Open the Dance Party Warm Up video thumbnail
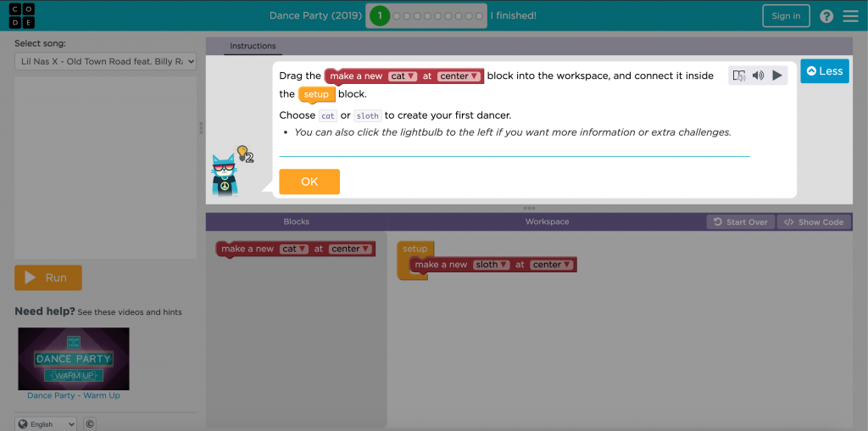Image resolution: width=868 pixels, height=431 pixels. pyautogui.click(x=74, y=358)
